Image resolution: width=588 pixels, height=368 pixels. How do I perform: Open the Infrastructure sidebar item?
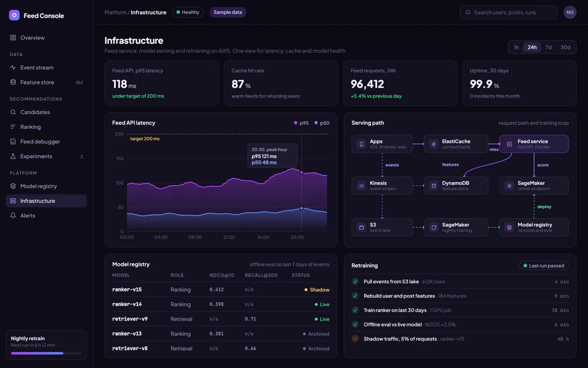[46, 201]
